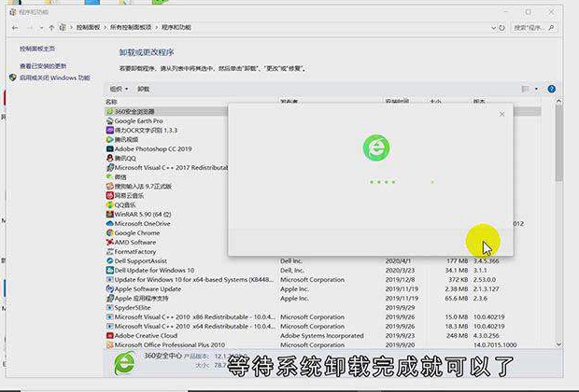Image resolution: width=579 pixels, height=392 pixels.
Task: Click install date '2020/4/1'
Action: 397,260
